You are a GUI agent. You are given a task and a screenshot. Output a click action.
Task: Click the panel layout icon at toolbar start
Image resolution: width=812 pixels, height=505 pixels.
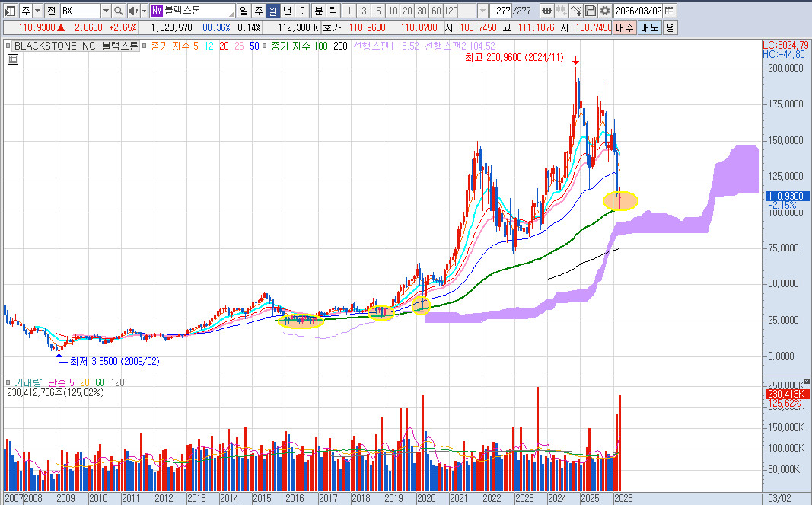click(x=11, y=11)
